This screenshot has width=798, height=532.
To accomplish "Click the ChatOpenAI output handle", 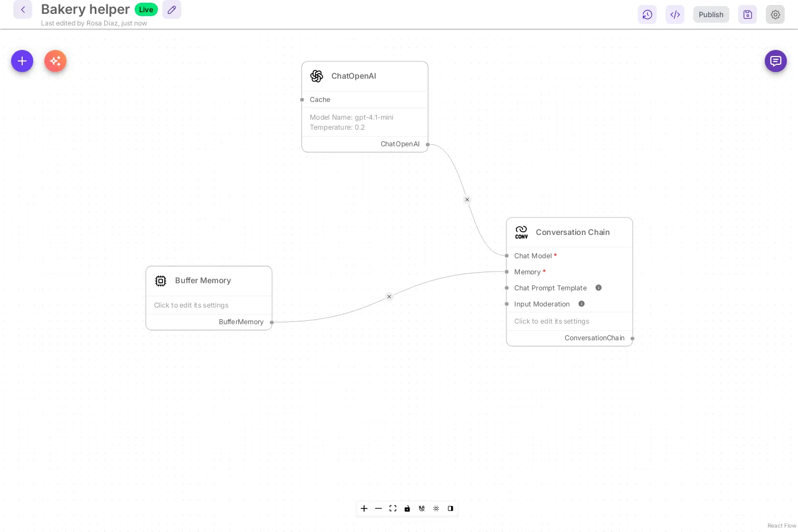I will 428,144.
